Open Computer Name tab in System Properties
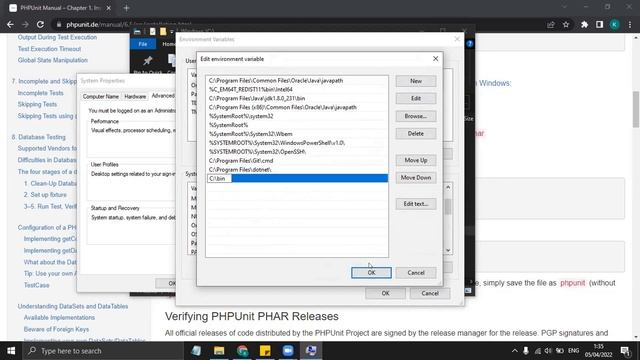 [100, 96]
